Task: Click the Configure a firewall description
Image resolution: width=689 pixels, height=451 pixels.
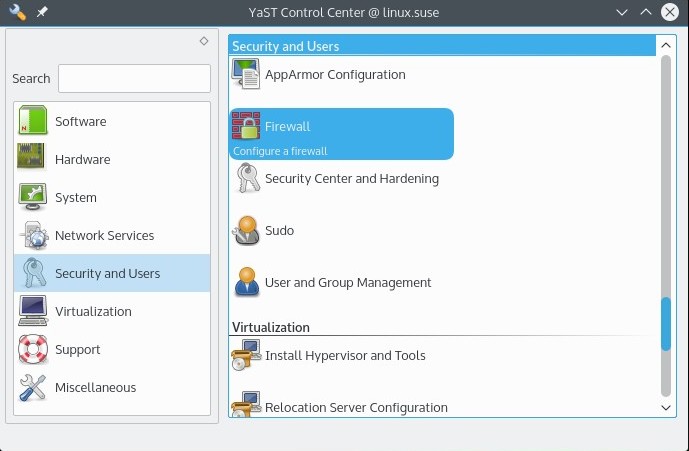Action: click(280, 151)
